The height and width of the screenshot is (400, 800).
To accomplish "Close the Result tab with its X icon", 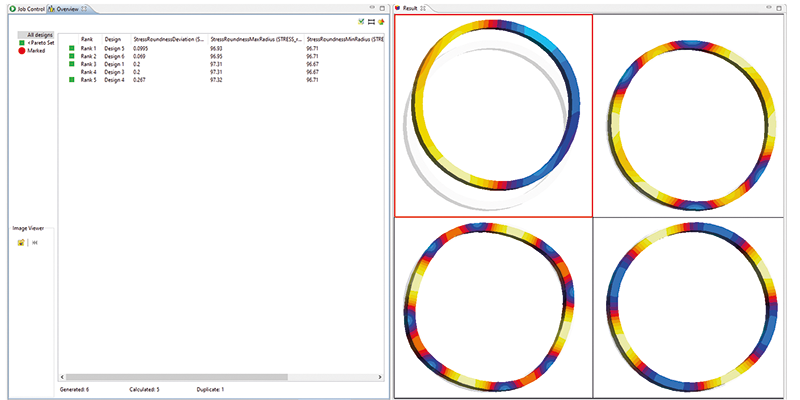I will 424,8.
